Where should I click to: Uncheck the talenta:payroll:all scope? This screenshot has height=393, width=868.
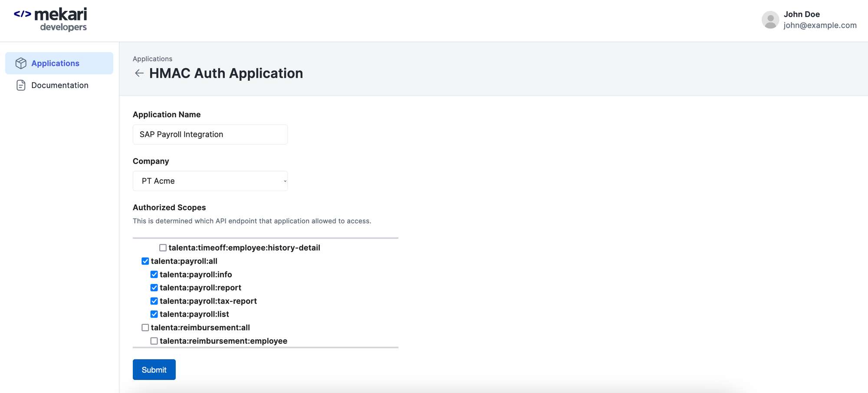click(x=145, y=261)
